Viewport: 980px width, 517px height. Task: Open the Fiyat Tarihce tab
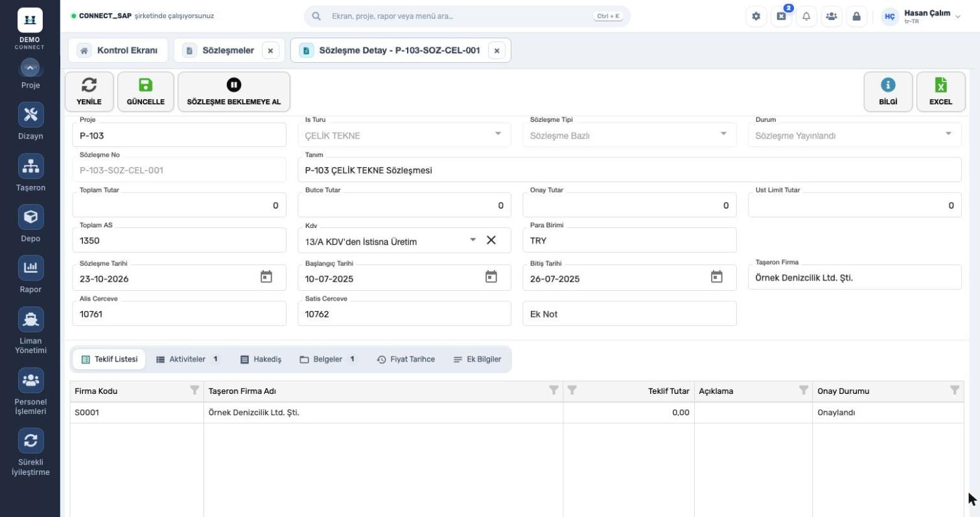point(406,359)
